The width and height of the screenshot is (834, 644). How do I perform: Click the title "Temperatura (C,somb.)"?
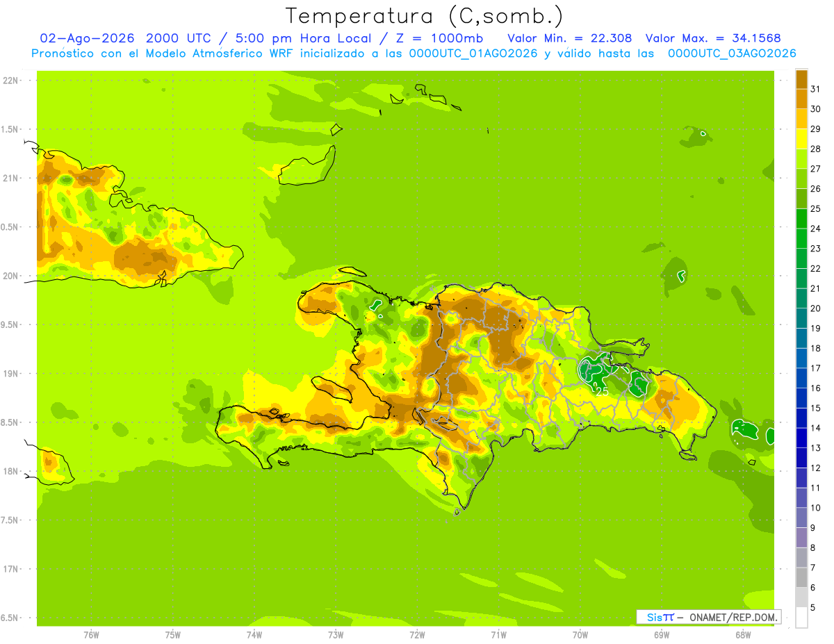(x=425, y=16)
